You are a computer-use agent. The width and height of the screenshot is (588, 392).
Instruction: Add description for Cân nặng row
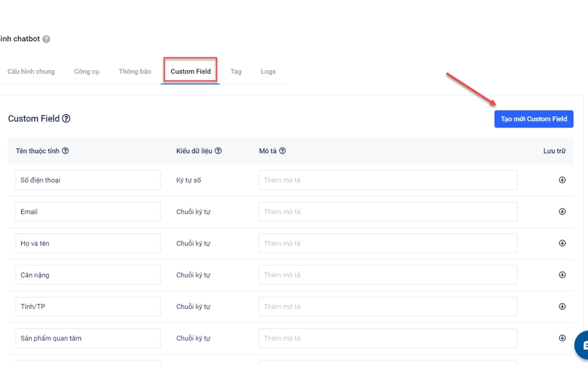point(388,275)
